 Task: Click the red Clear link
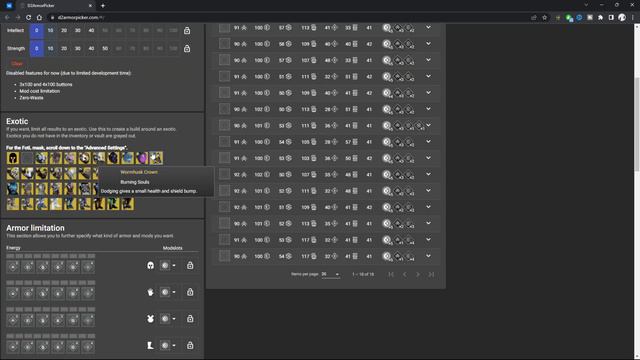[x=17, y=63]
